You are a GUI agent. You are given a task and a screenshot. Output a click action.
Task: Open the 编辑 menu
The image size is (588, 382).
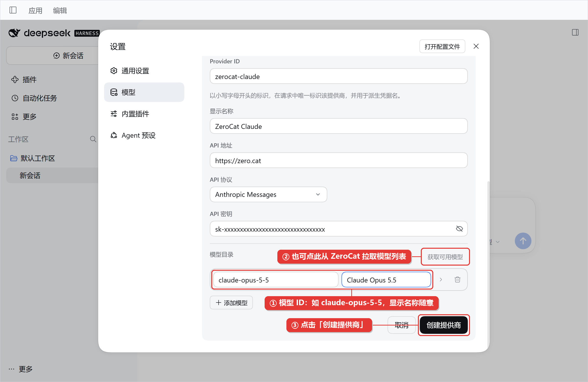pyautogui.click(x=60, y=10)
